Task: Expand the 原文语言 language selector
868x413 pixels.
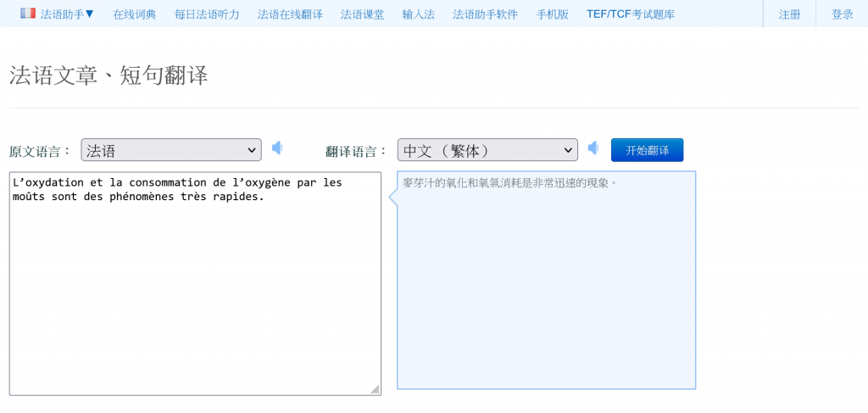Action: [x=171, y=150]
